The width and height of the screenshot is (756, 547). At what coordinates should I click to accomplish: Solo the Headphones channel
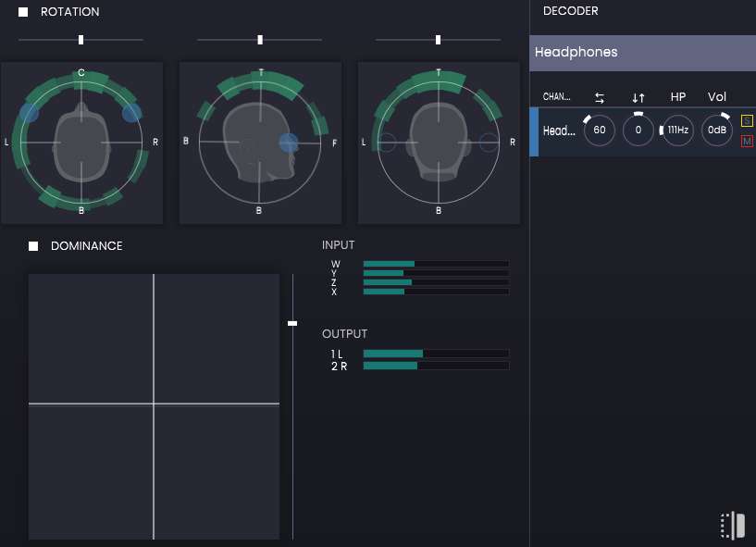coord(747,121)
